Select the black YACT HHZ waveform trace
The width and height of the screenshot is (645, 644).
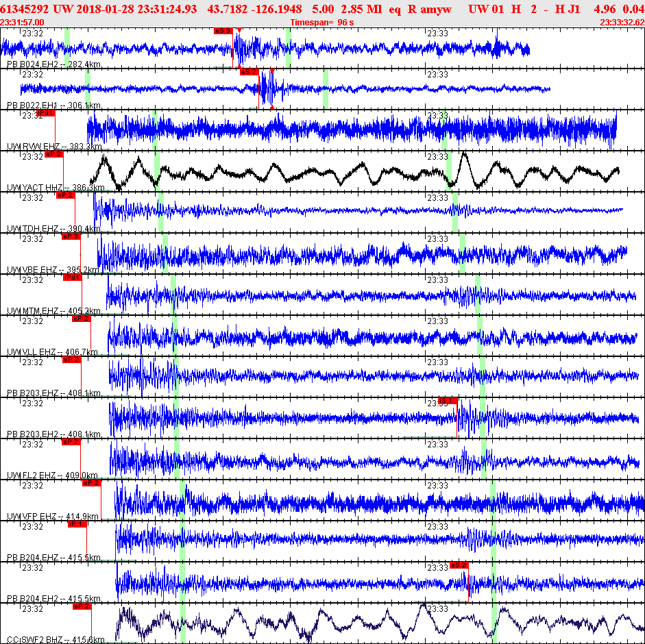click(354, 172)
